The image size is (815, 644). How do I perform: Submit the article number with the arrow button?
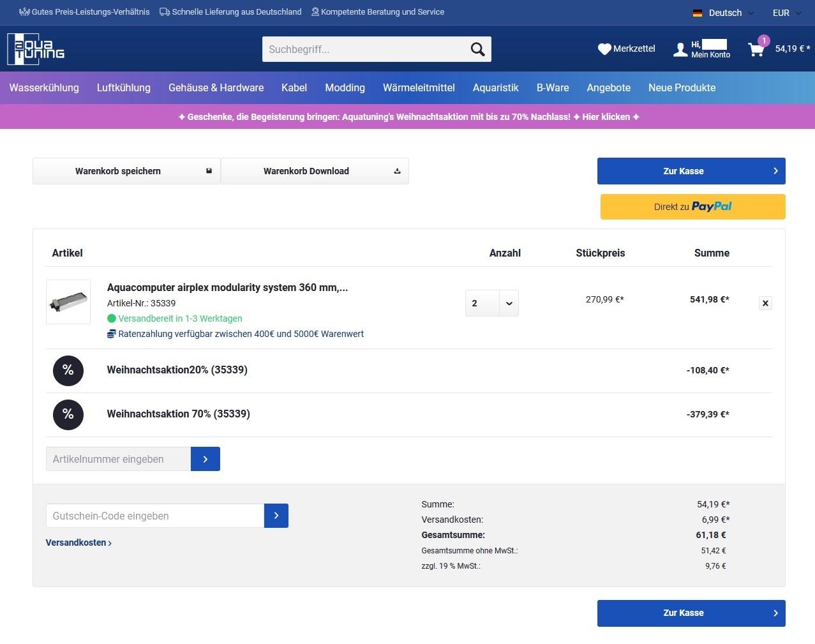coord(206,459)
